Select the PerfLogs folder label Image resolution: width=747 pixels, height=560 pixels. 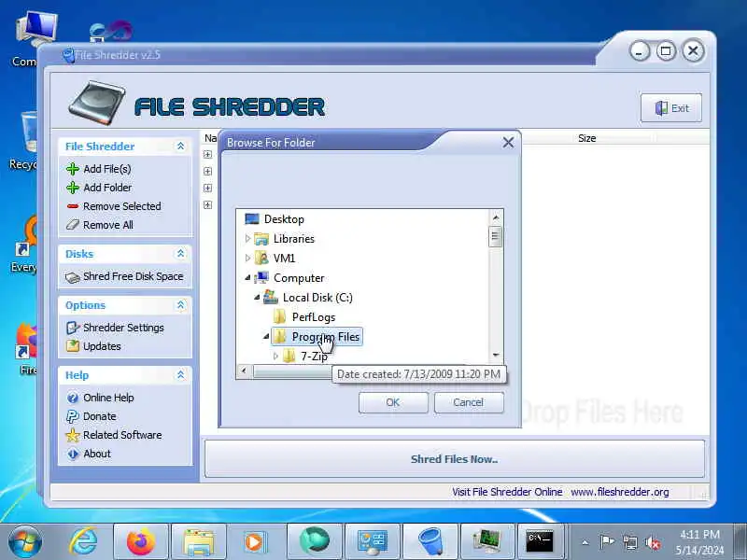(x=314, y=316)
